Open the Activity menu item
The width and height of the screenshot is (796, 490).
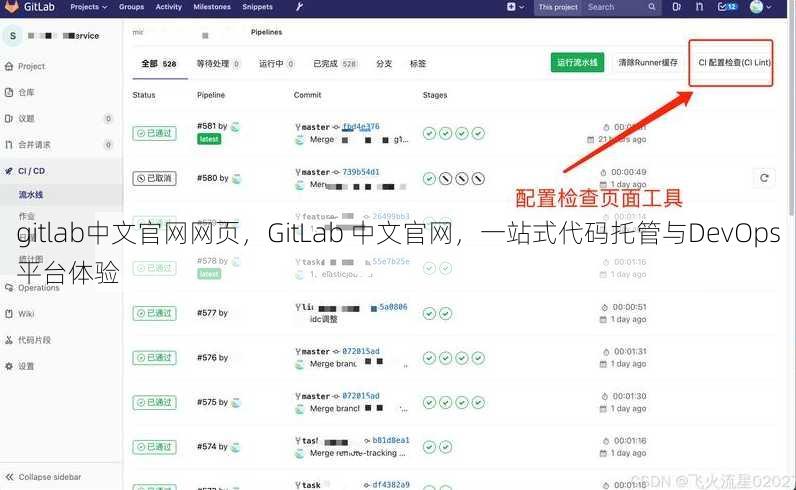pyautogui.click(x=169, y=7)
